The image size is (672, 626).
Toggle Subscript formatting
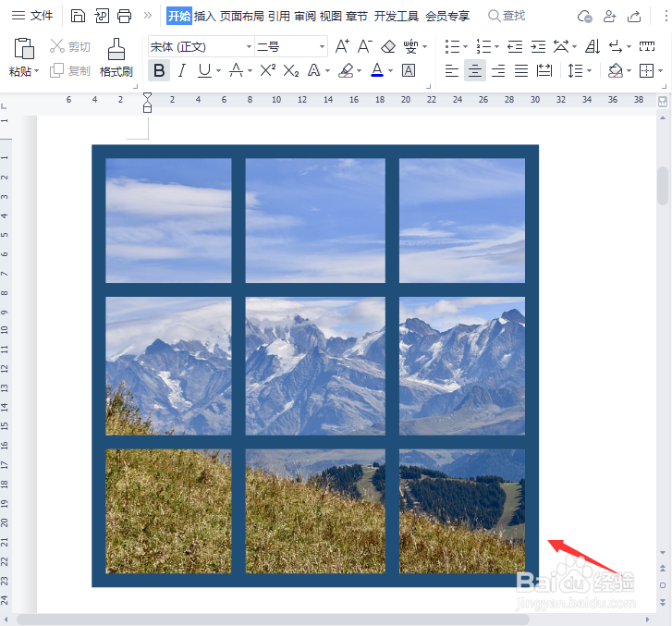[291, 71]
